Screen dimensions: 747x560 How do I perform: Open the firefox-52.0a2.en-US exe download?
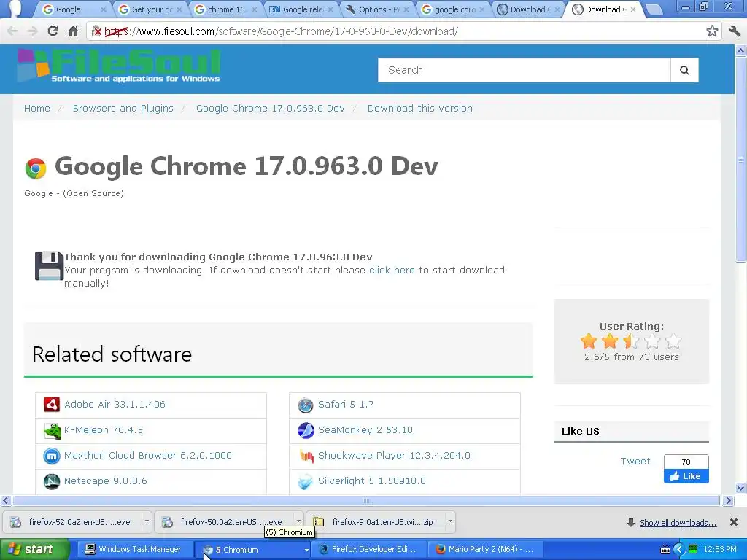click(x=72, y=522)
